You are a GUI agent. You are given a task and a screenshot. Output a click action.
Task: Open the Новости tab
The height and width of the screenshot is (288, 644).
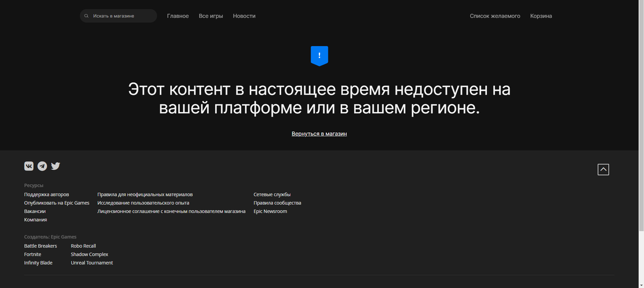244,16
